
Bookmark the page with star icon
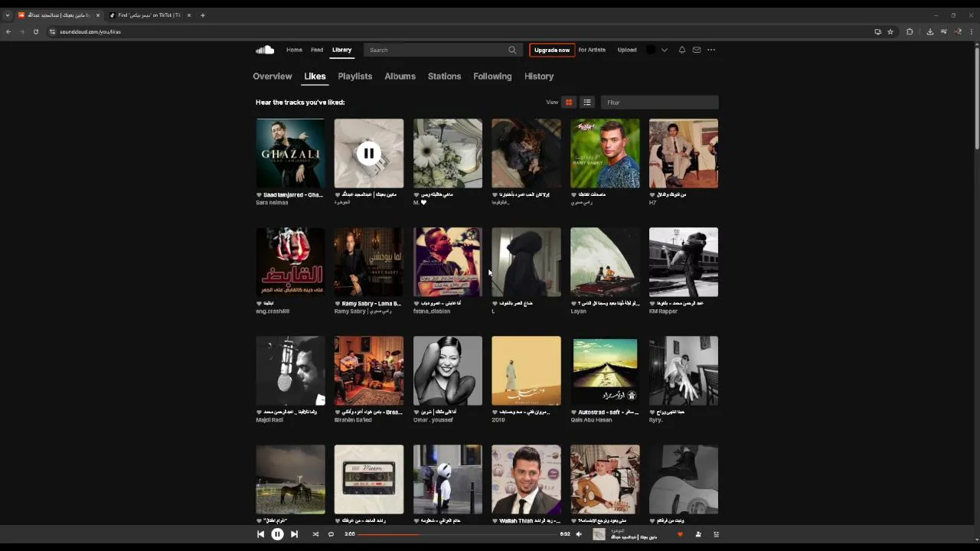coord(890,31)
